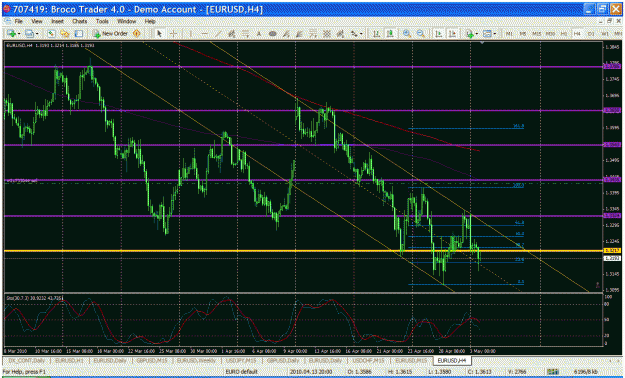
Task: Open the chart Templates button
Action: pyautogui.click(x=487, y=34)
